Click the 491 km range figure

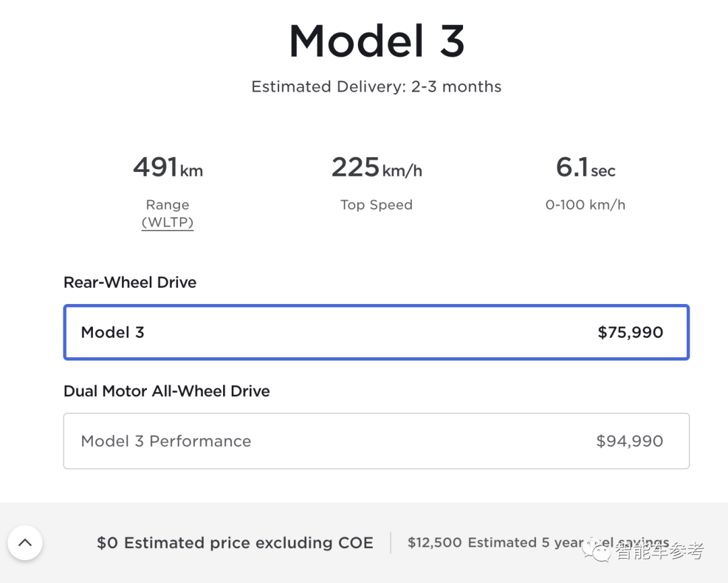[x=167, y=167]
